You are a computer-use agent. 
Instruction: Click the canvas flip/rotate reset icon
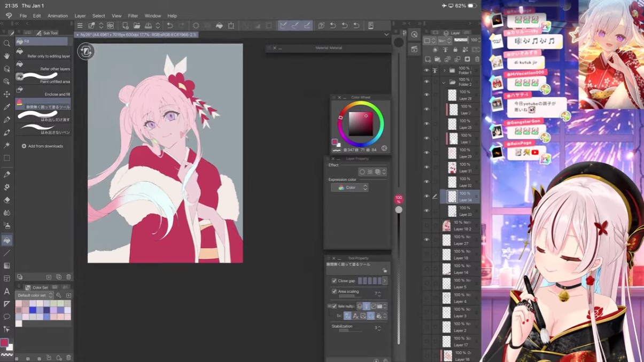pos(86,51)
